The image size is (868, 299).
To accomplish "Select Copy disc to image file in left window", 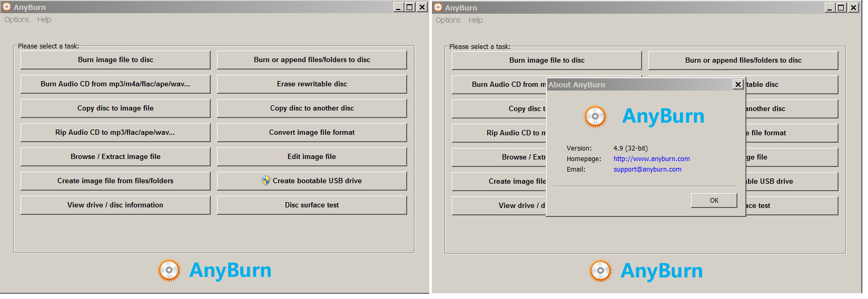I will (x=115, y=108).
